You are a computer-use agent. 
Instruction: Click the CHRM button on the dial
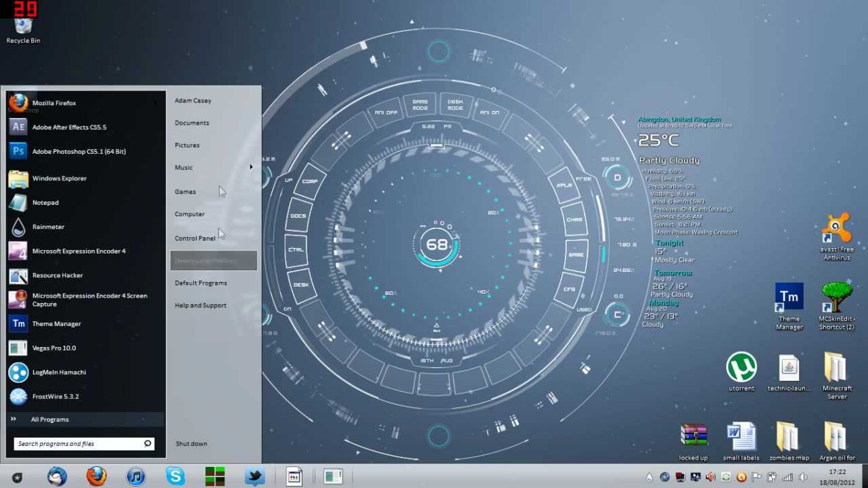click(x=574, y=220)
